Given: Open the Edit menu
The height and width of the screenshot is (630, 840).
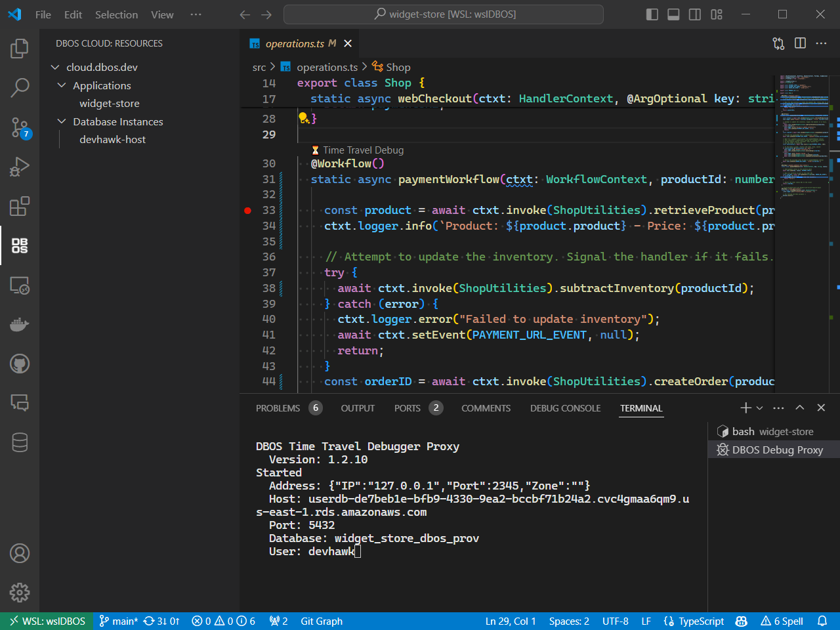Looking at the screenshot, I should coord(73,14).
